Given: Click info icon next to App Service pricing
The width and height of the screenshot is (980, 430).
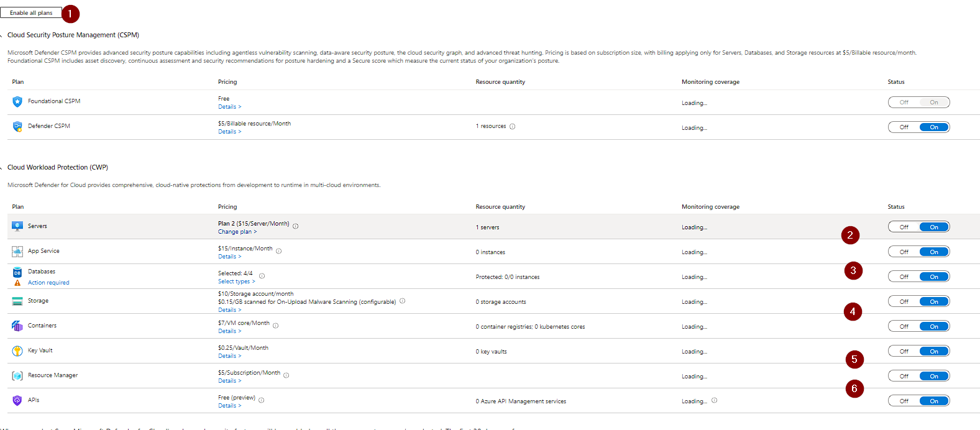Looking at the screenshot, I should (279, 251).
